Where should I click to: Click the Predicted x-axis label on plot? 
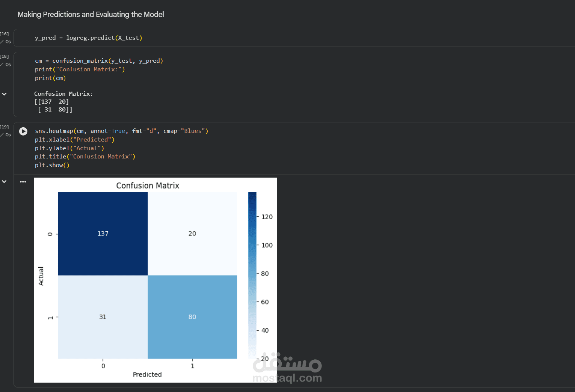click(x=147, y=374)
